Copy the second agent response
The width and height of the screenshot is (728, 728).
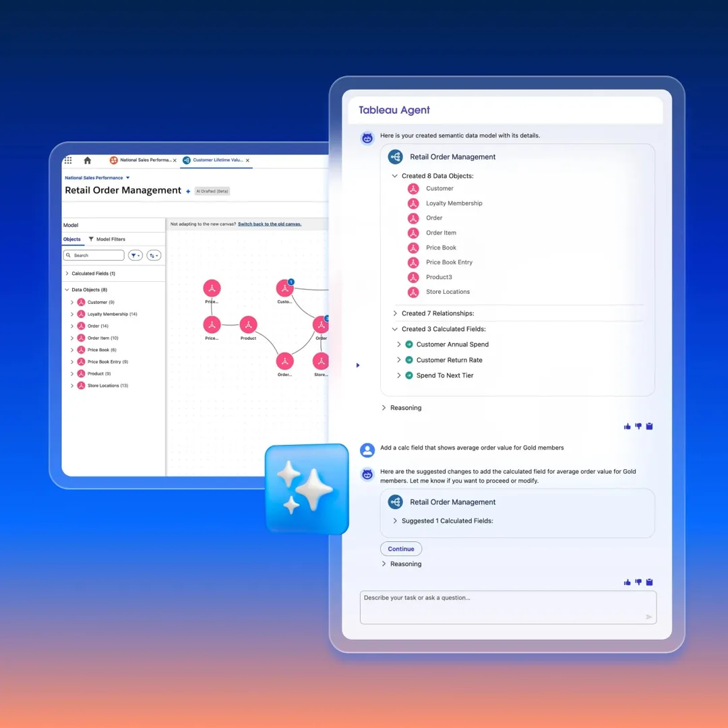650,582
